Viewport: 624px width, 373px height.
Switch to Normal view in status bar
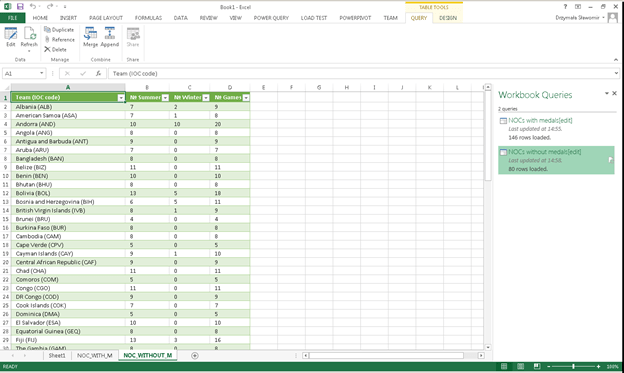[504, 366]
